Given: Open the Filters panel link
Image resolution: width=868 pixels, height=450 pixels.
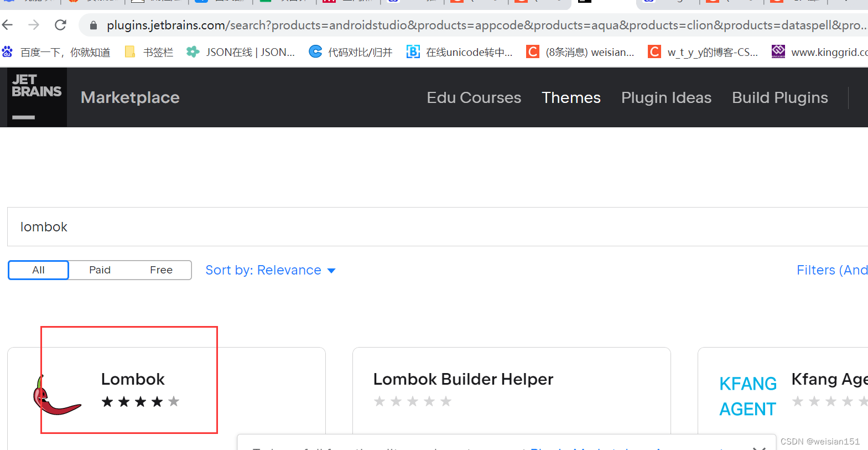Looking at the screenshot, I should pyautogui.click(x=832, y=270).
